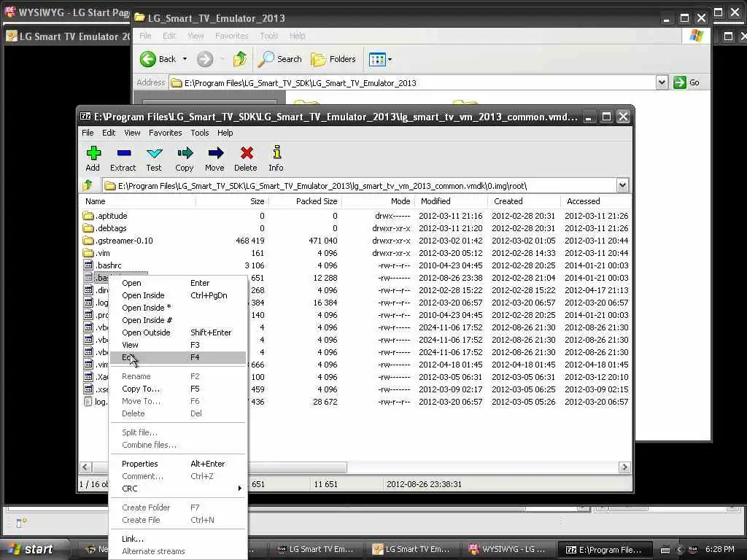Sort by the Modified column header

pos(451,201)
